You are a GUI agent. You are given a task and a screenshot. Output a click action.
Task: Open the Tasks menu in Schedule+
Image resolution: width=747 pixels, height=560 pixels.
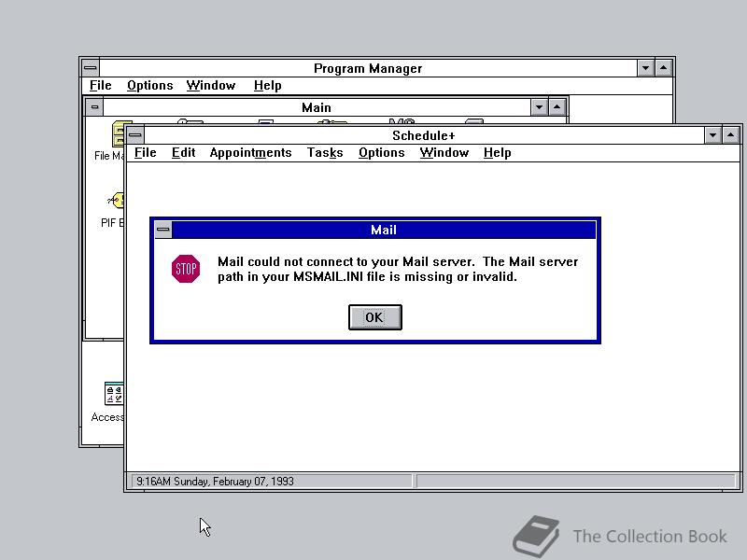click(x=325, y=152)
